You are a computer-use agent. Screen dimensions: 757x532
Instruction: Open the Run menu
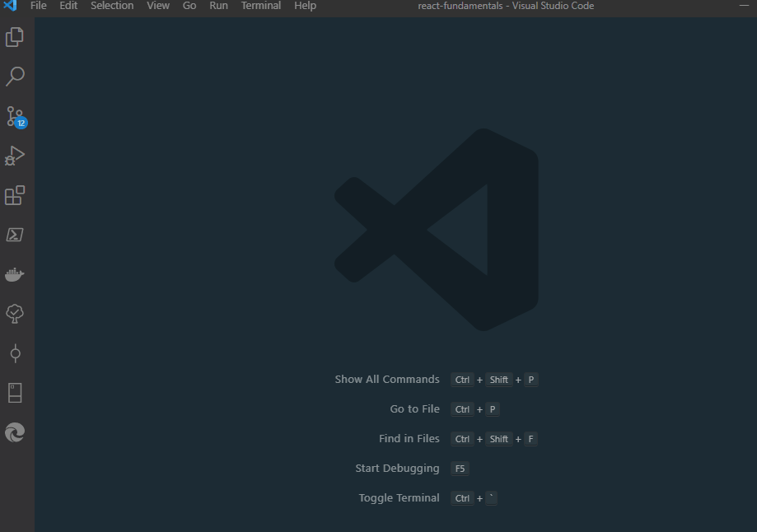218,6
